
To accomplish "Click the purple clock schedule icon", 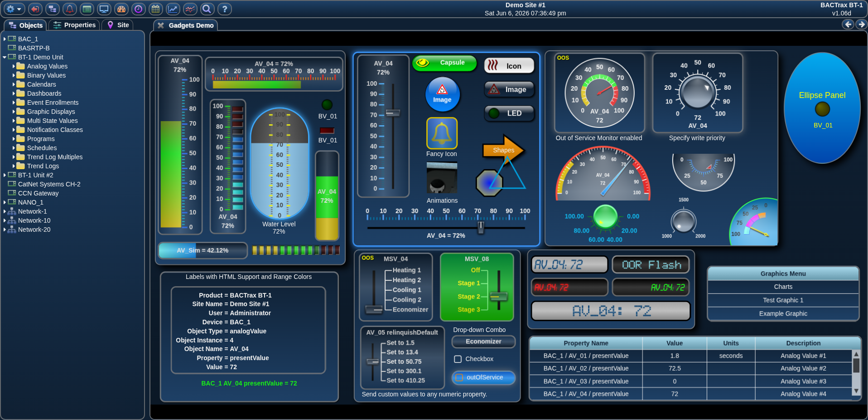I will (138, 9).
